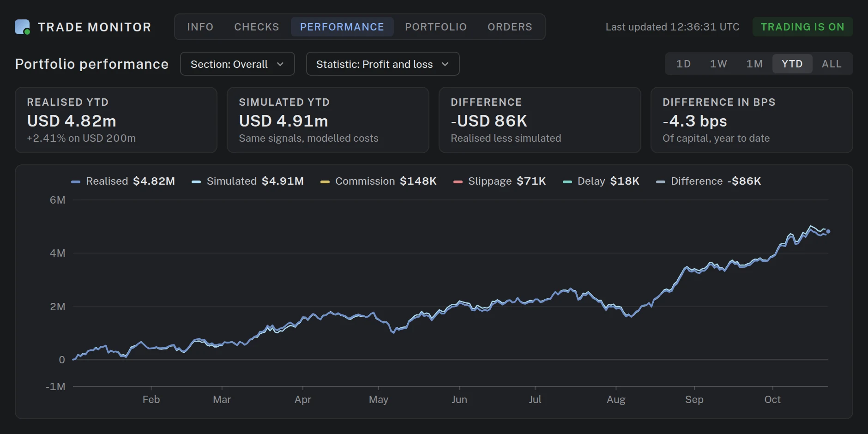Open the Statistic: Profit and loss dropdown

pyautogui.click(x=383, y=64)
